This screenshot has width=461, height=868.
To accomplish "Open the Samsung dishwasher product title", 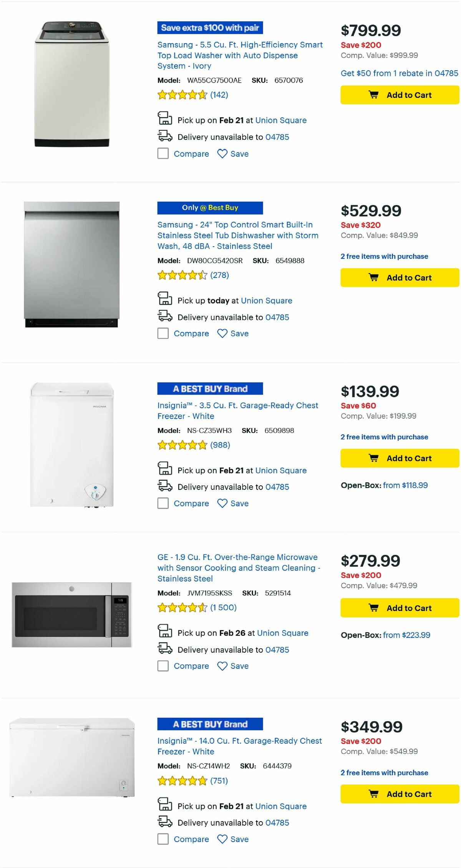I will [x=237, y=235].
